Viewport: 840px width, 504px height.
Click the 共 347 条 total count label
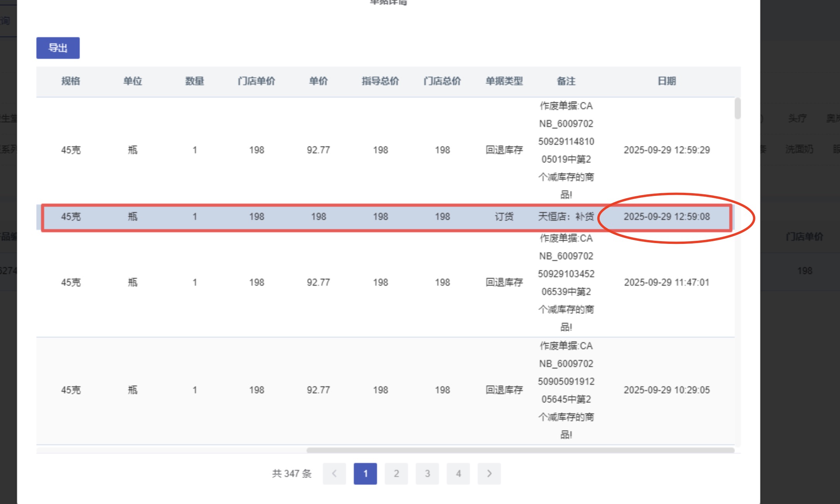point(292,473)
